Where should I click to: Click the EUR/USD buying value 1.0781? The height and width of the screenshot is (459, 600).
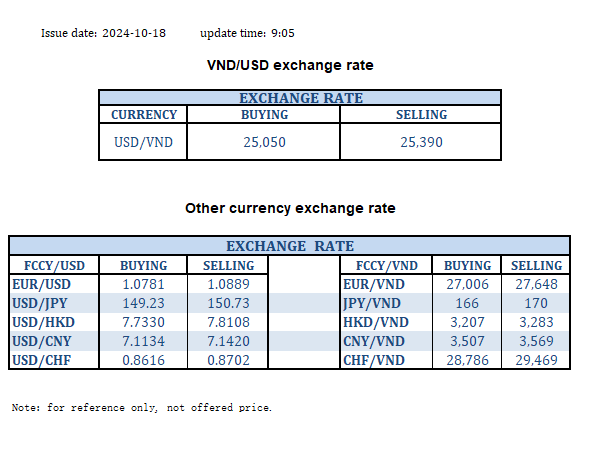(144, 284)
